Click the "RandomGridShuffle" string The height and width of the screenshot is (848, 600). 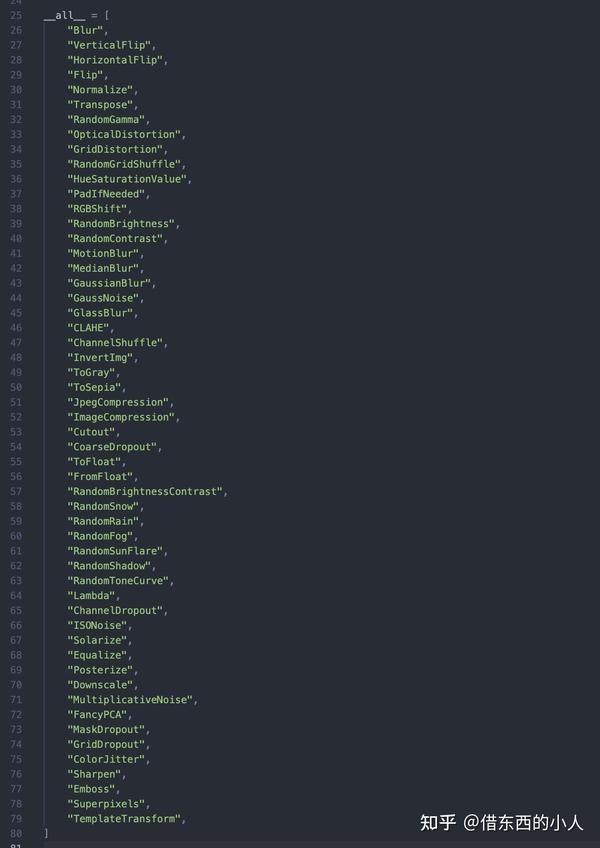tap(123, 164)
